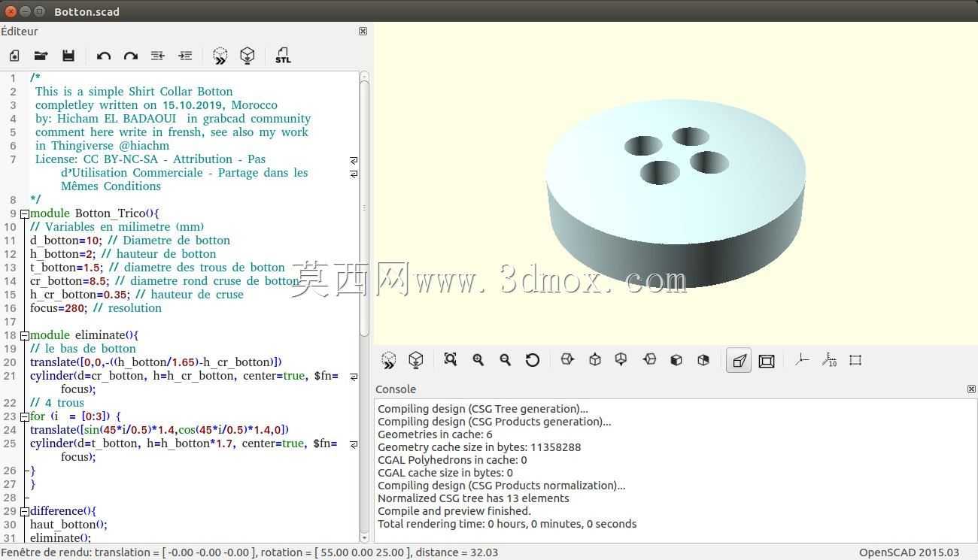The image size is (978, 560).
Task: Maximize the Botton.scad window
Action: pos(38,11)
